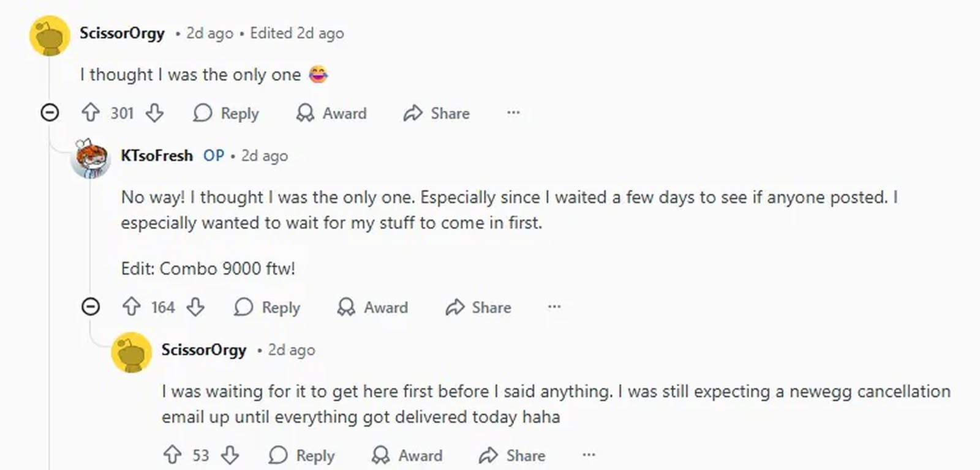Upvote ScissorOrgy's comment with 301 votes
Viewport: 980px width, 470px height.
click(x=91, y=113)
